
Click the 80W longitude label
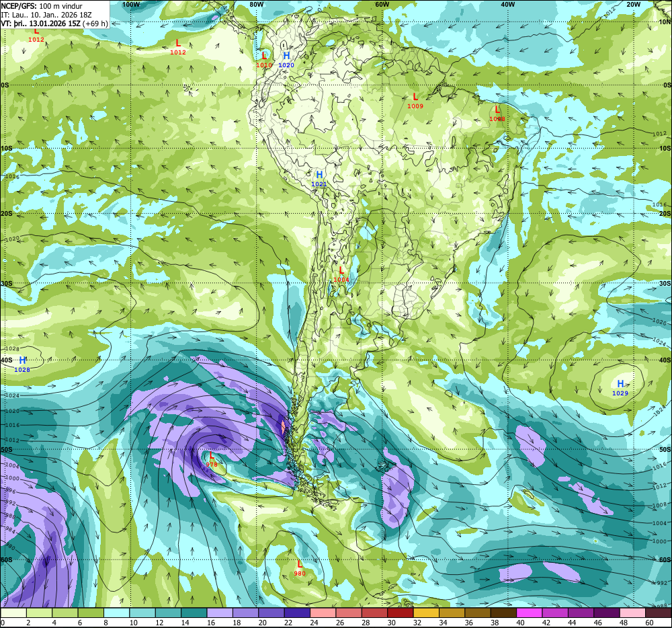(x=256, y=4)
